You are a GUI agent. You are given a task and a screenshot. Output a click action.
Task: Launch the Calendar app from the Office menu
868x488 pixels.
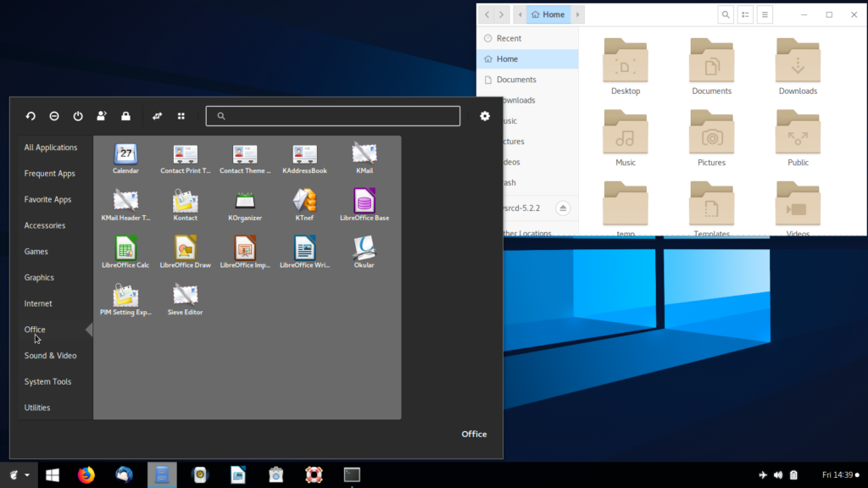pos(125,158)
